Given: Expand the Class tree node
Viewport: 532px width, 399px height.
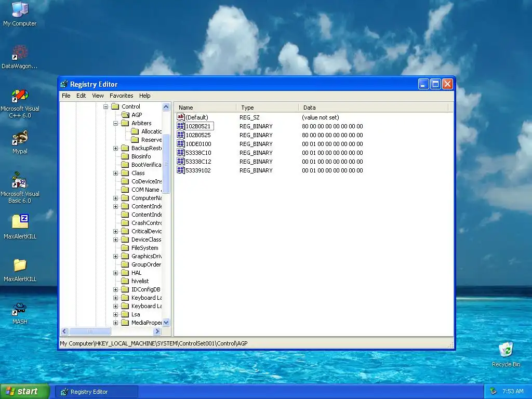Looking at the screenshot, I should (x=115, y=173).
